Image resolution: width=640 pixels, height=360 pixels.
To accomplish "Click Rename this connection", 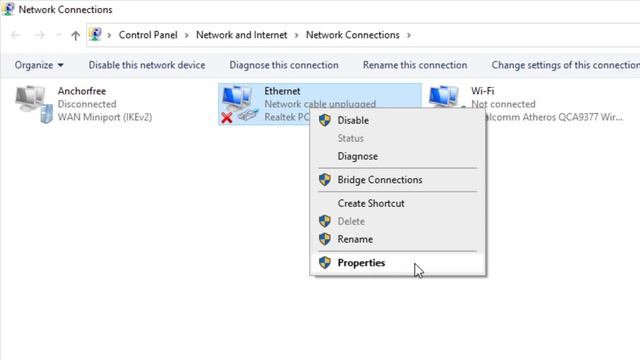I will (415, 65).
